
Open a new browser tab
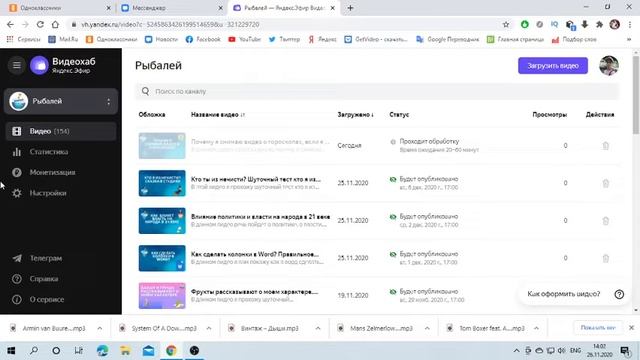click(350, 8)
